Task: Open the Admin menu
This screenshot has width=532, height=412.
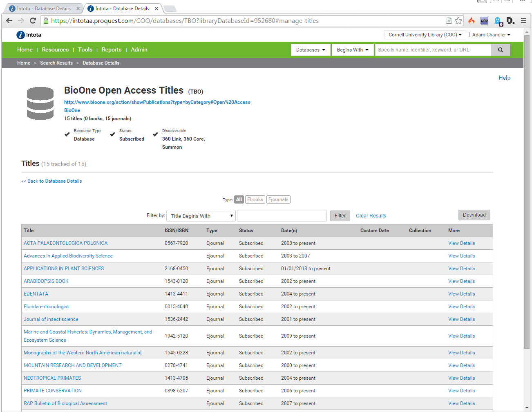Action: pos(139,49)
